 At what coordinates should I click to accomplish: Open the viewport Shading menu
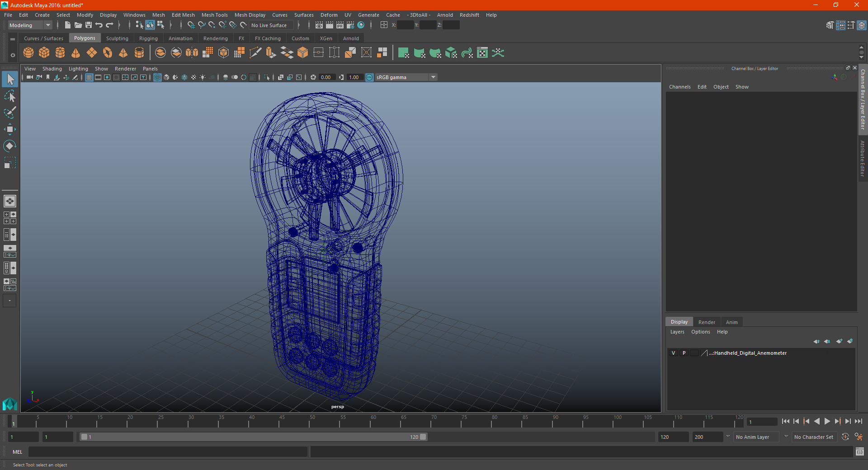[52, 69]
